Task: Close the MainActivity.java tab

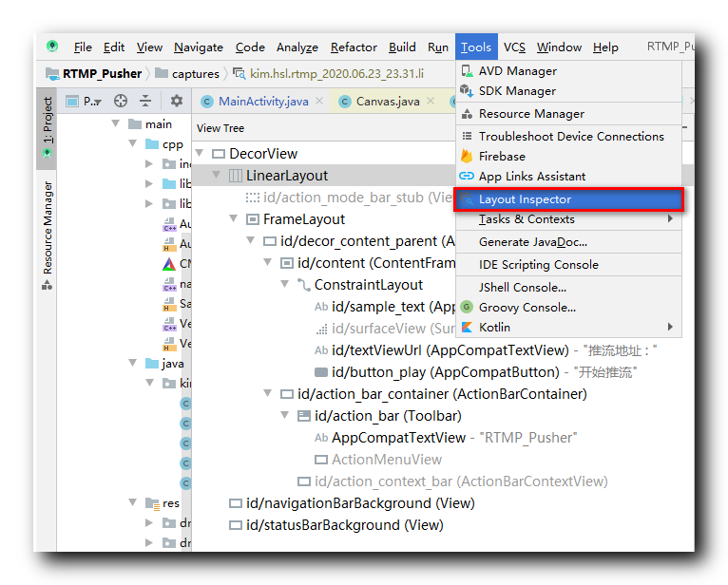Action: pyautogui.click(x=319, y=101)
